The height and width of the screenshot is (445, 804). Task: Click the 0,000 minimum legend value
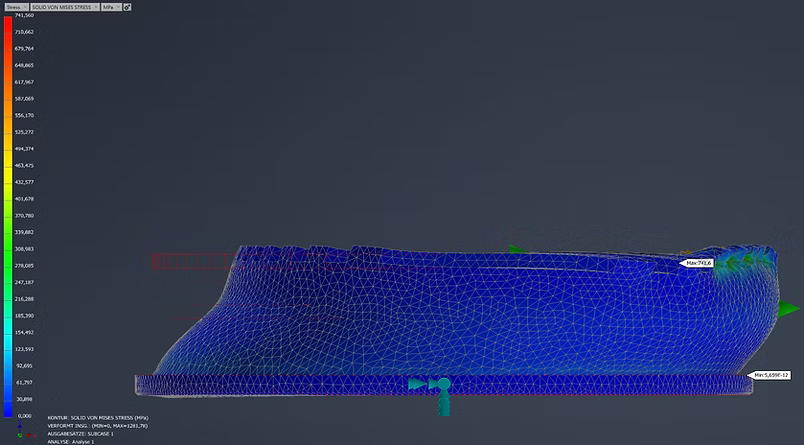[24, 415]
